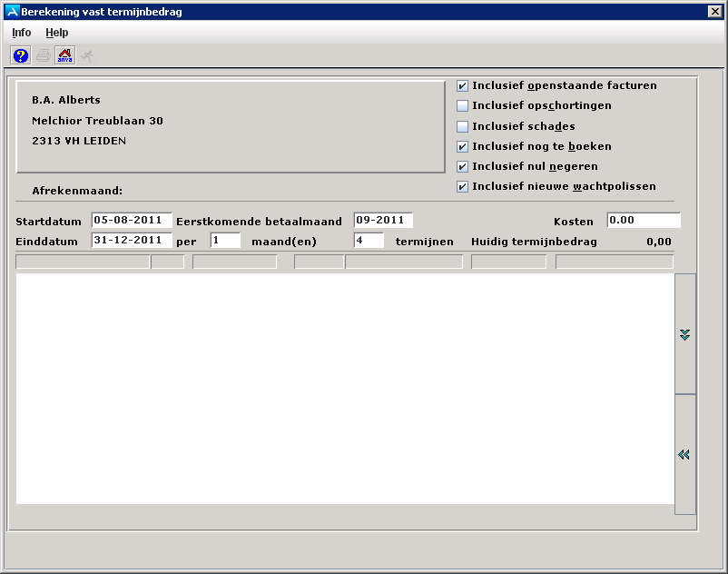The width and height of the screenshot is (728, 574).
Task: Click the double down arrow button
Action: click(x=685, y=334)
